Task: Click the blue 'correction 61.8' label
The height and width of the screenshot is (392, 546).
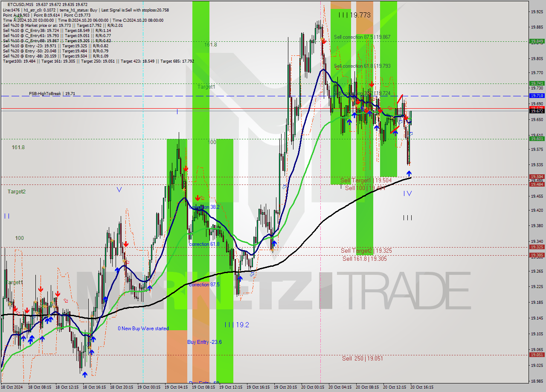Action: click(x=204, y=244)
